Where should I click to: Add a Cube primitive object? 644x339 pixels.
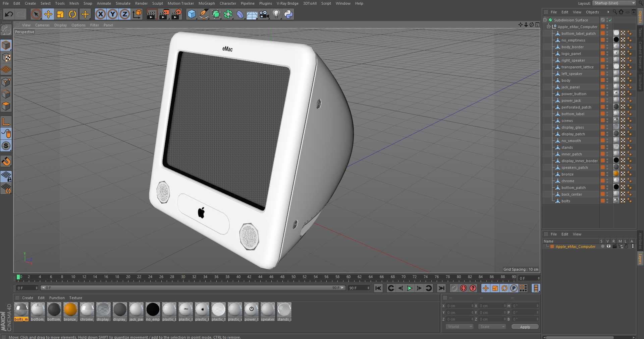[x=192, y=14]
